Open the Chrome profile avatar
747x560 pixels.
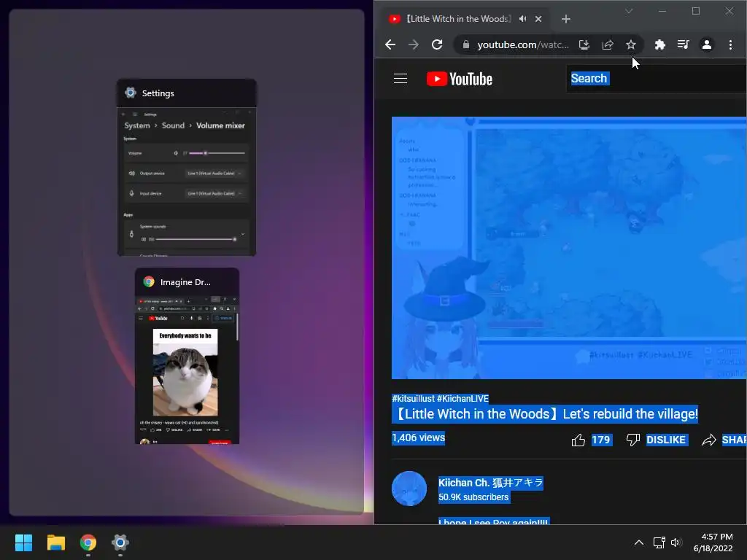pyautogui.click(x=706, y=44)
